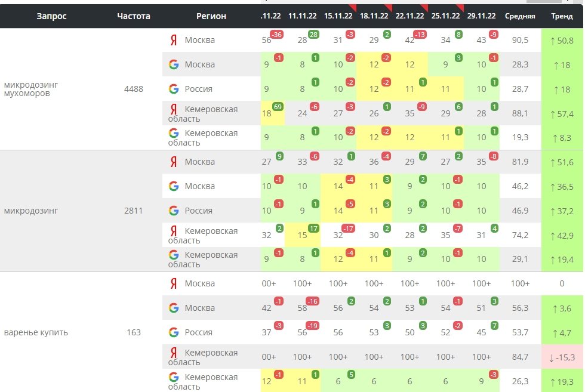Viewport: 585px width, 392px height.
Task: Click Google icon for Москва under варенье купить
Action: click(174, 308)
